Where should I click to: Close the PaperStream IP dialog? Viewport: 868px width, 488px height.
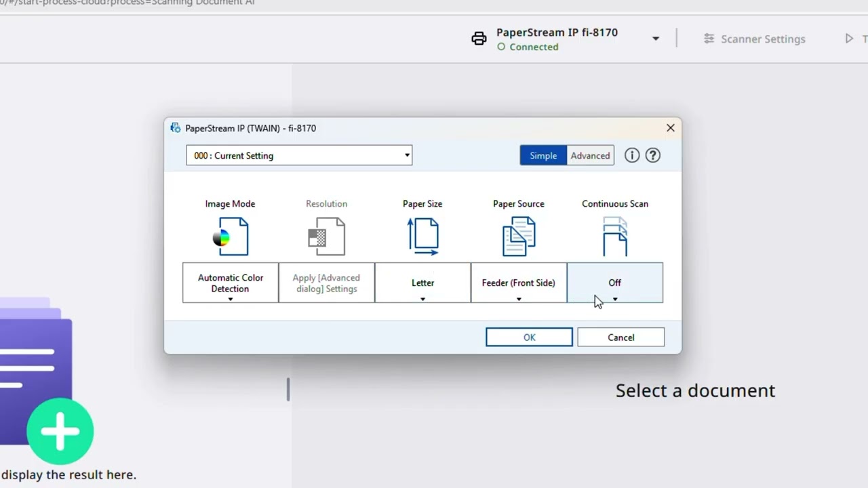(x=671, y=127)
